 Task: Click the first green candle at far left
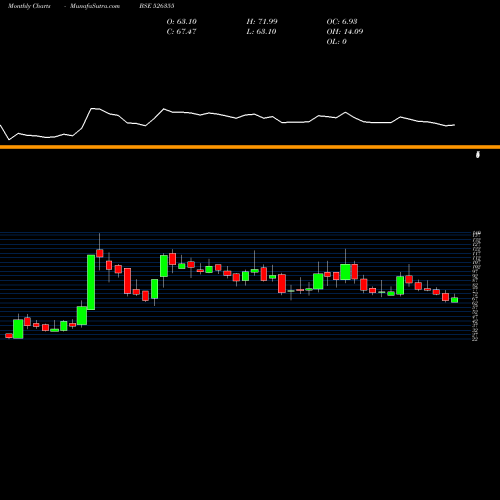(18, 329)
